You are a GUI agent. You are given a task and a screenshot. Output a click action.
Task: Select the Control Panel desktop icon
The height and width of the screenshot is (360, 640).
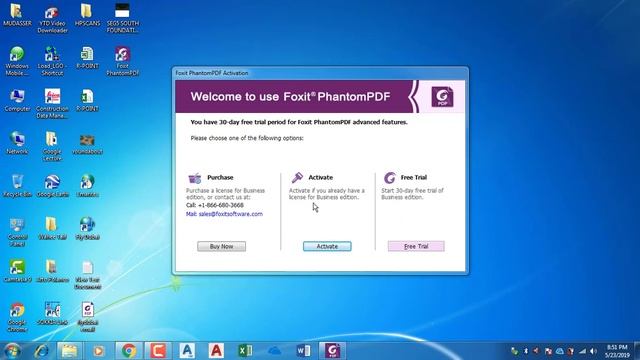(17, 232)
